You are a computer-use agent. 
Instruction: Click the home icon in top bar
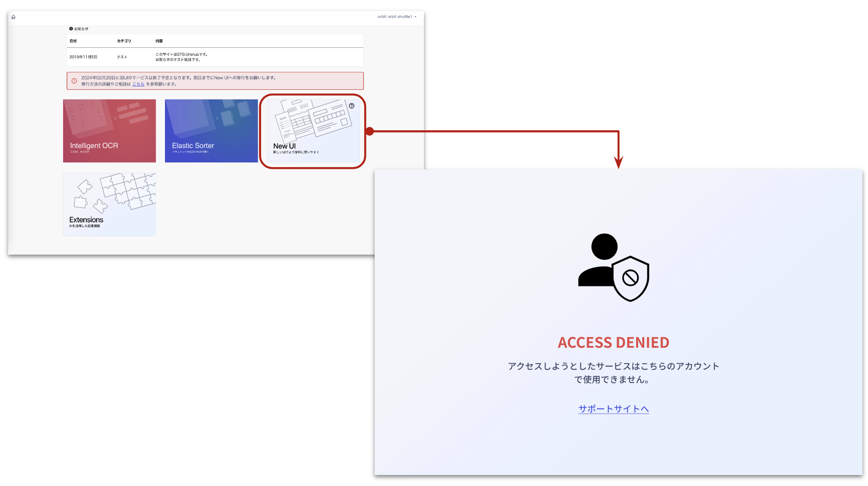point(14,17)
